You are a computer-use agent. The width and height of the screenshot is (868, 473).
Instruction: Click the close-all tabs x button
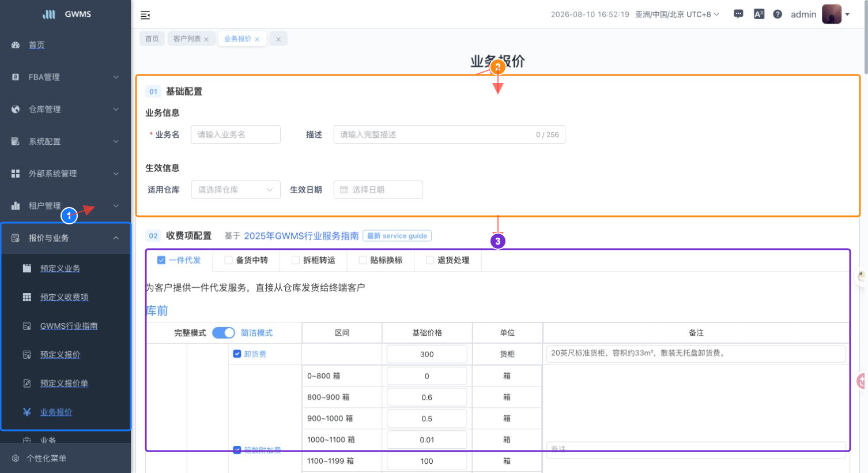coord(278,39)
